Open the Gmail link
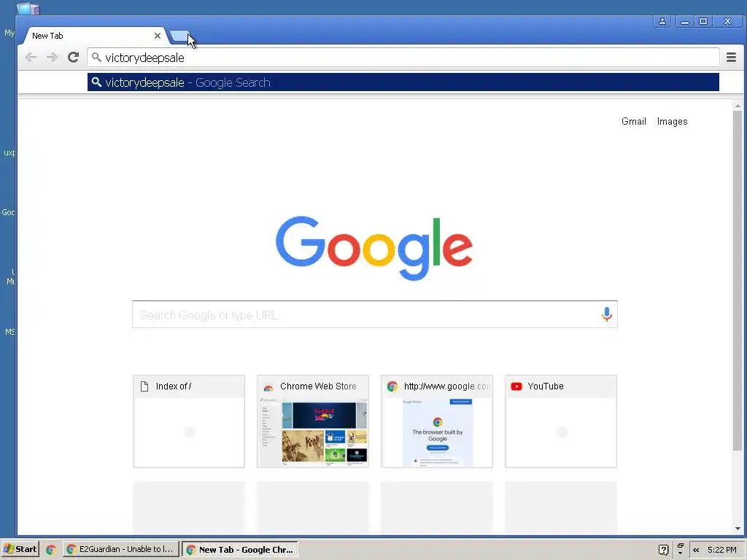Screen dimensions: 747x560 click(634, 122)
